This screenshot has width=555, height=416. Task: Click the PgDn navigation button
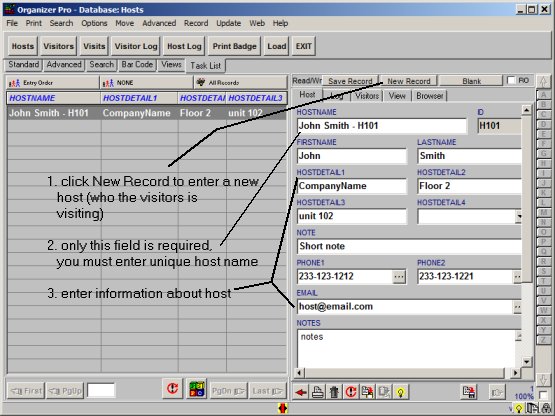228,391
